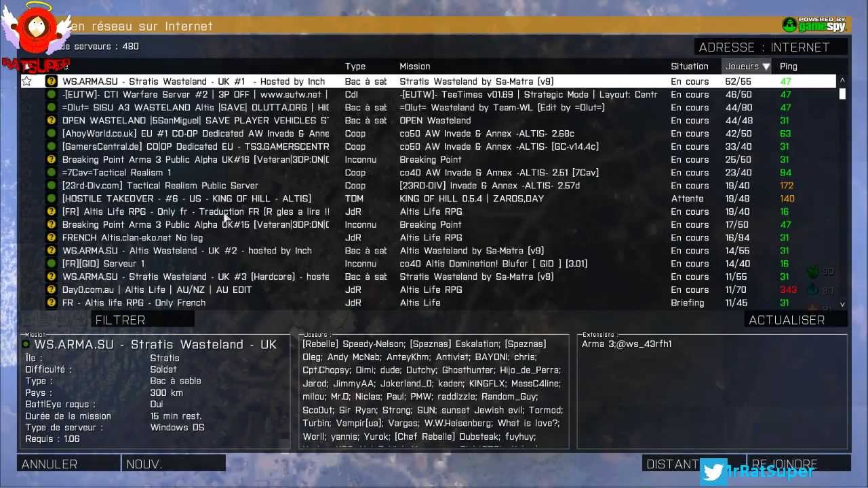Sort the server list by Ping column

coord(788,66)
